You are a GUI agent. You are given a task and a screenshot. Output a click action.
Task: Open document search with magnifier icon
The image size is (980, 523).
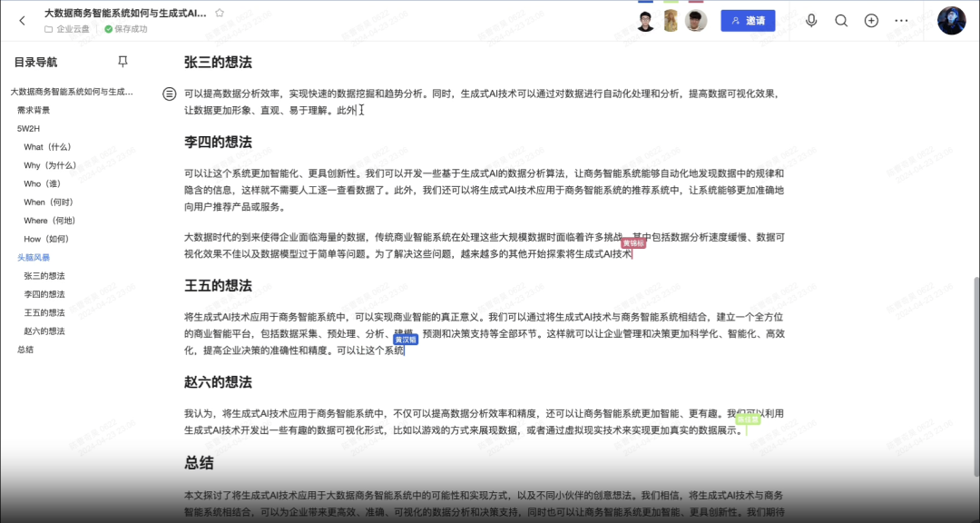coord(841,21)
